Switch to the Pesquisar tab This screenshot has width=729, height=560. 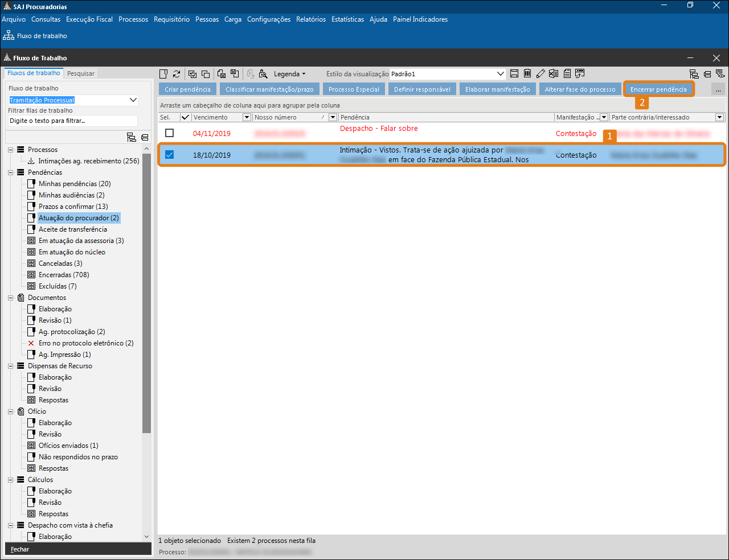[81, 73]
